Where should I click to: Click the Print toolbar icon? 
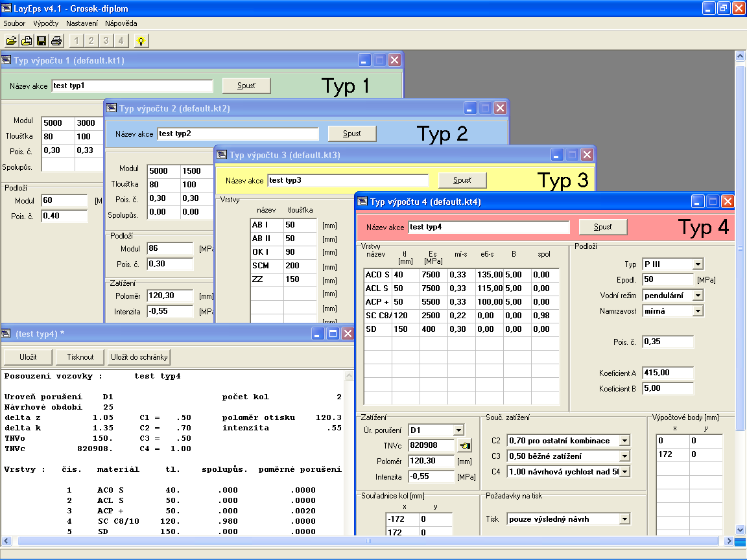pos(56,41)
